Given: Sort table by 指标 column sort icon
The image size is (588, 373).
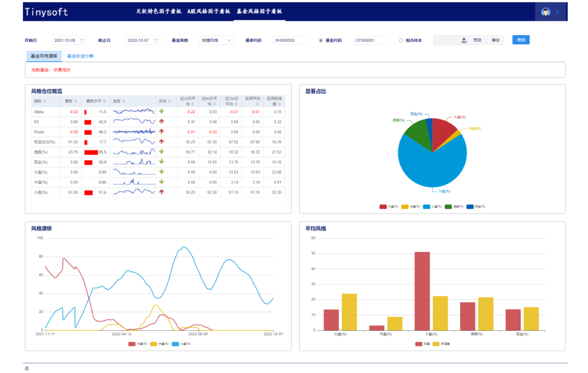Looking at the screenshot, I should click(x=45, y=102).
